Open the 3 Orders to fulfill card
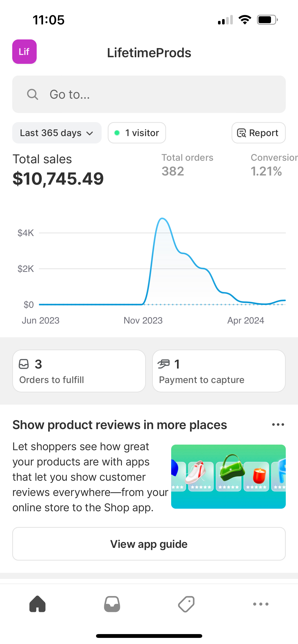This screenshot has height=644, width=298. point(79,371)
